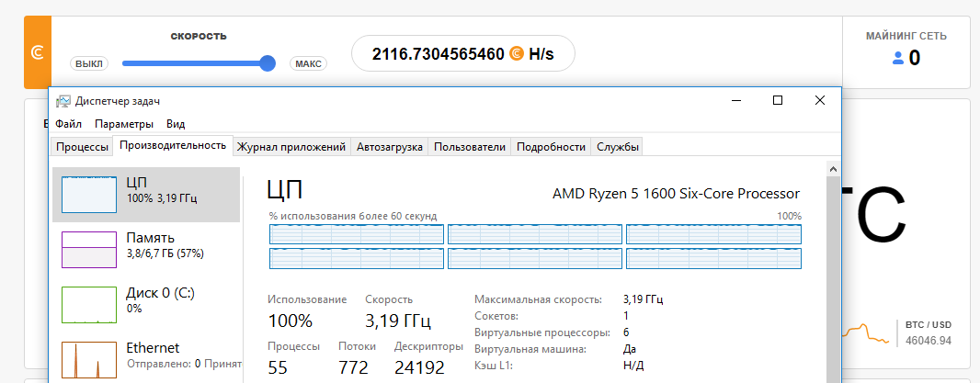Viewport: 980px width, 383px height.
Task: Click the descriptors count 24192
Action: tap(419, 368)
